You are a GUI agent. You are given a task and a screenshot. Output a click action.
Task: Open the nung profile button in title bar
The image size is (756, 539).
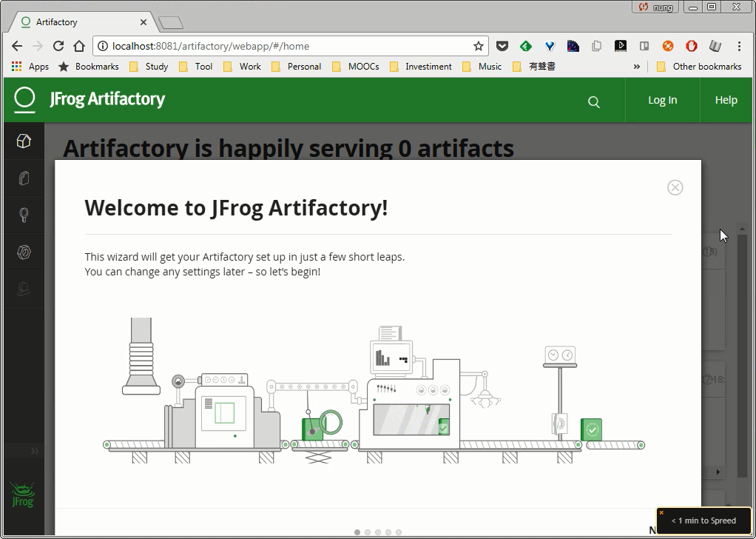click(655, 7)
